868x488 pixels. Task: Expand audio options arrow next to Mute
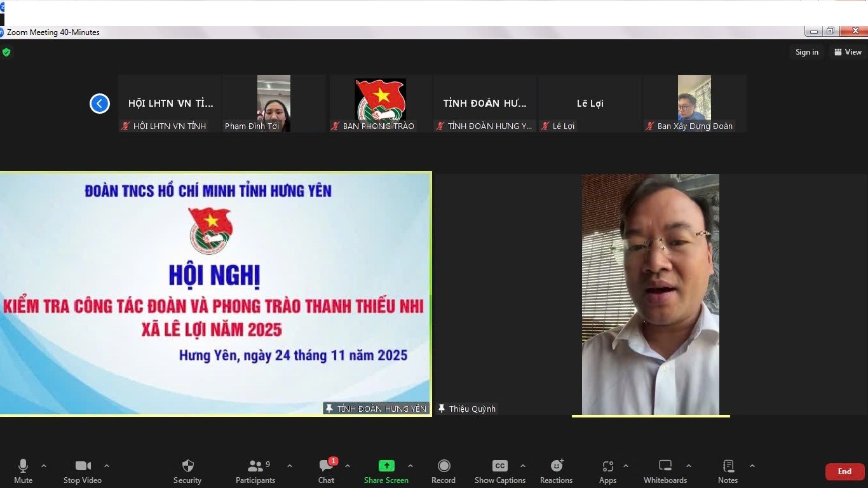44,466
